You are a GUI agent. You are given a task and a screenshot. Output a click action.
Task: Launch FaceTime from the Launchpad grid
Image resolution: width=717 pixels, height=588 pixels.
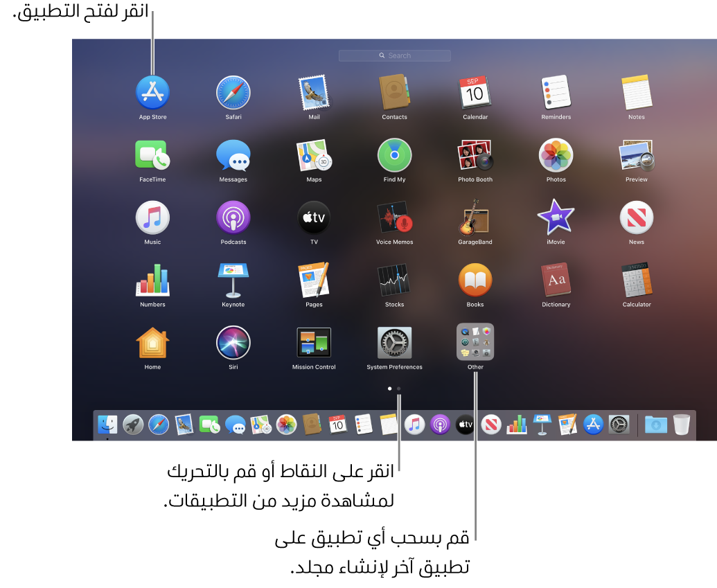point(152,155)
